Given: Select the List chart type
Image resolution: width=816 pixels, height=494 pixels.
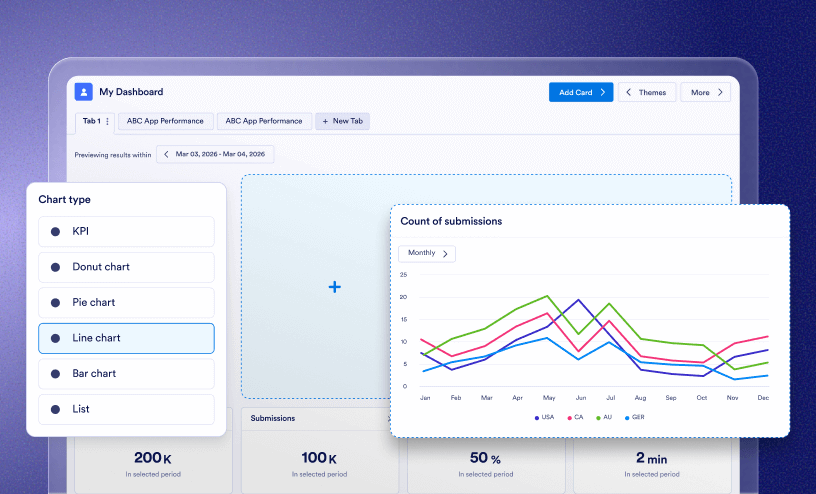Looking at the screenshot, I should [x=126, y=409].
